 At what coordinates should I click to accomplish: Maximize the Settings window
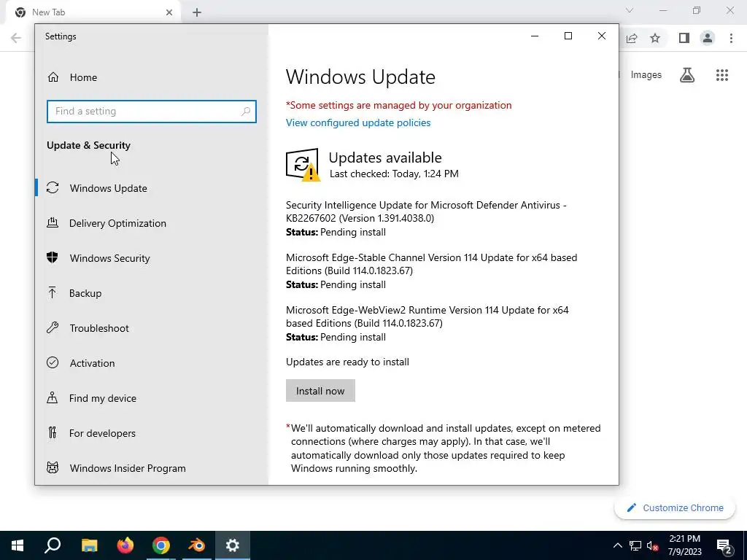[568, 36]
